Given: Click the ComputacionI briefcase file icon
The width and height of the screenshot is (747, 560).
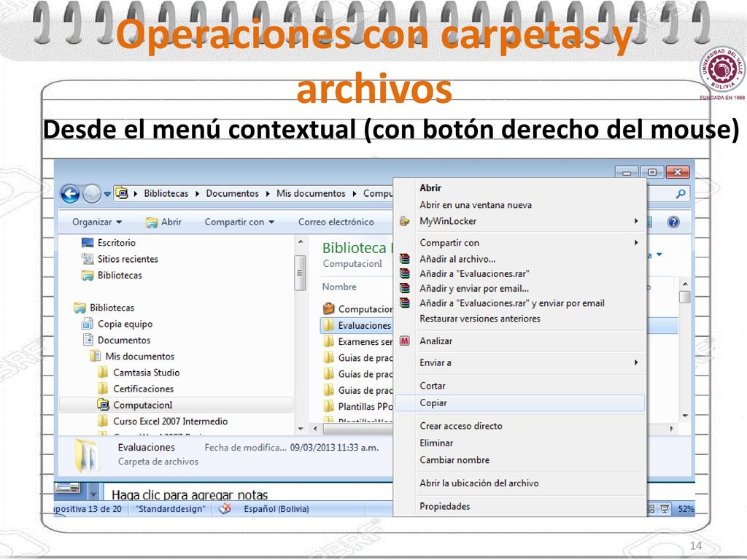Looking at the screenshot, I should coord(329,308).
